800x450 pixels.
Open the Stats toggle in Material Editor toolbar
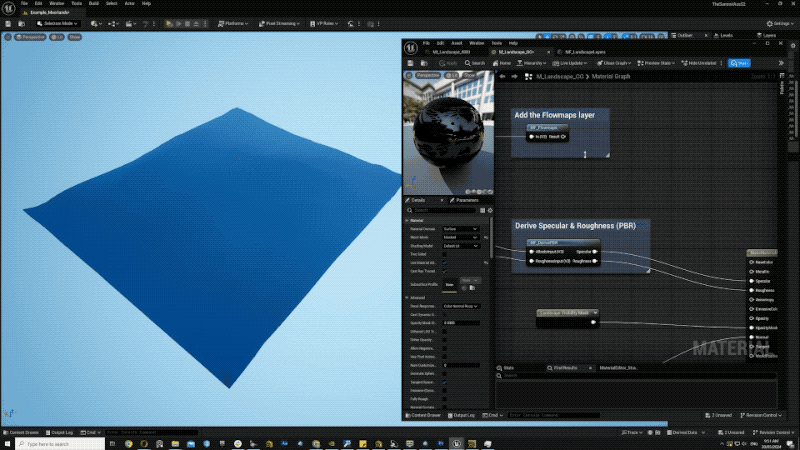coord(739,63)
